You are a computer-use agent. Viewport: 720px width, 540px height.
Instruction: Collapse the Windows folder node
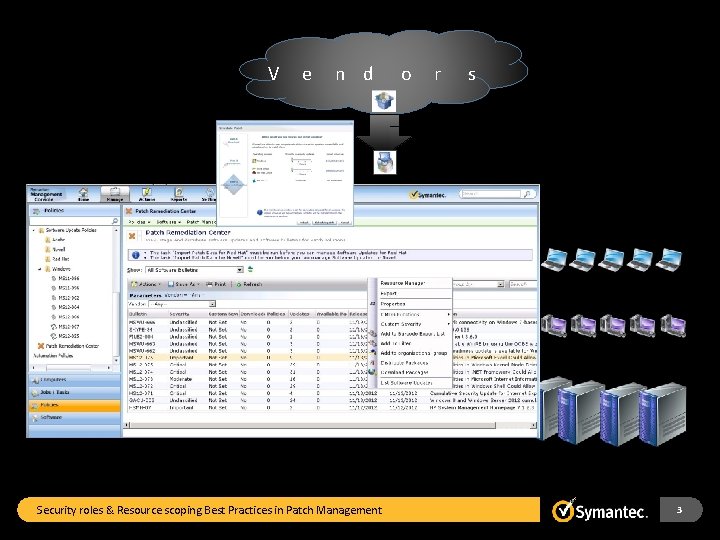click(39, 269)
